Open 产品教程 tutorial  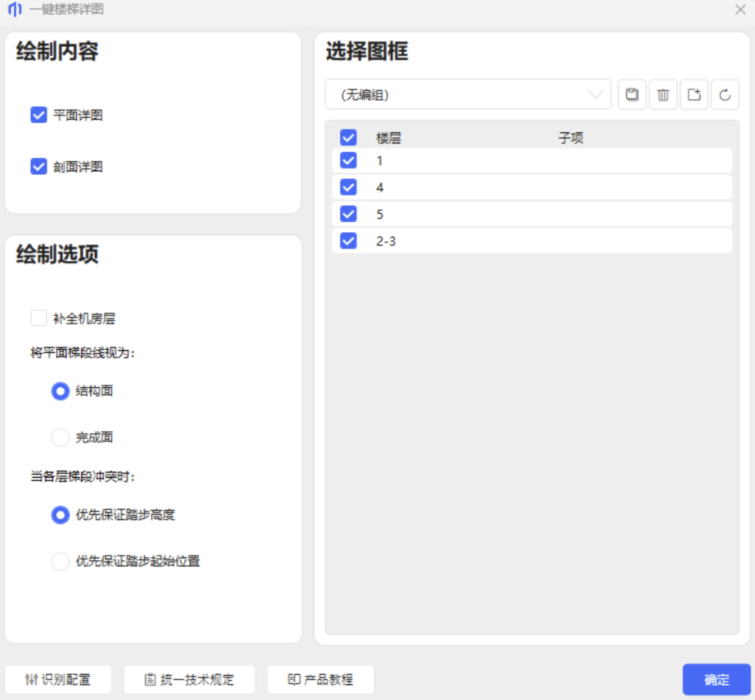pyautogui.click(x=320, y=680)
